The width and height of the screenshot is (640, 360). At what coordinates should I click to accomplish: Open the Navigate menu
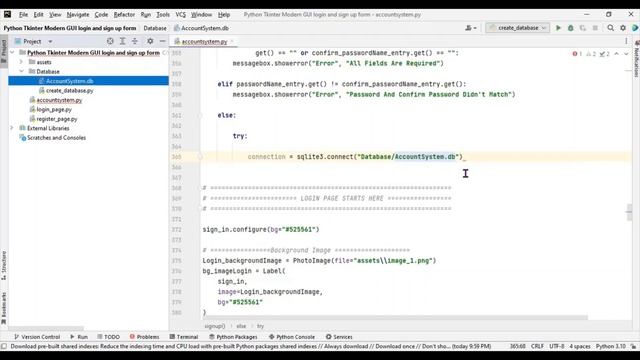[78, 14]
